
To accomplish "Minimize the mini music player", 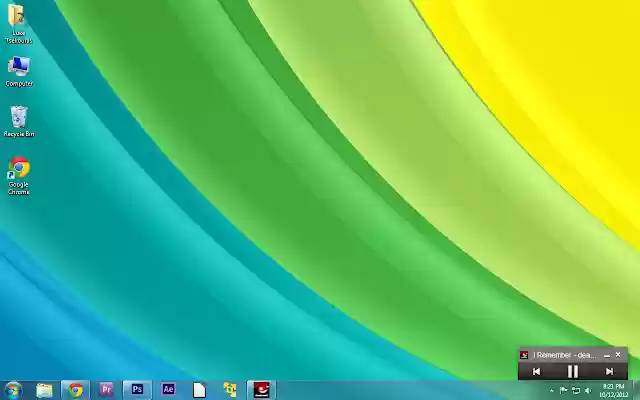I will pyautogui.click(x=607, y=356).
